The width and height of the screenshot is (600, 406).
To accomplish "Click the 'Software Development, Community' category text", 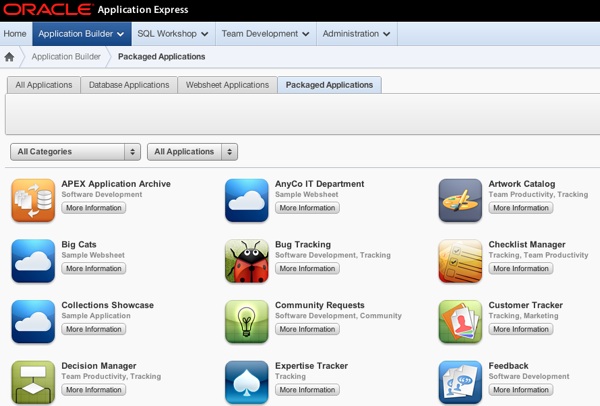I will [x=338, y=316].
